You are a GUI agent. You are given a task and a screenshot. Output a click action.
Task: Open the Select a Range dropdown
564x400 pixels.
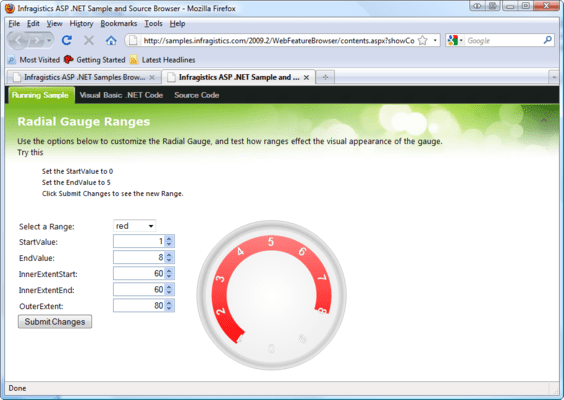coord(135,226)
